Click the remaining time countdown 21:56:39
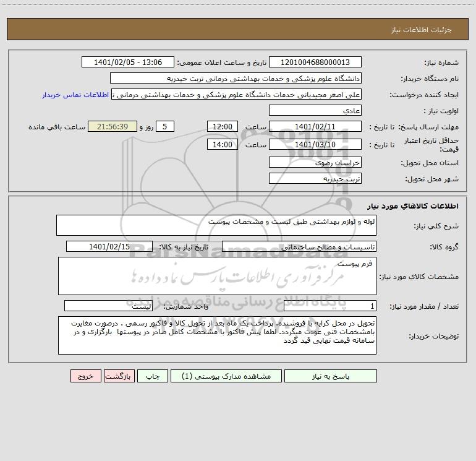This screenshot has height=461, width=476. point(113,126)
